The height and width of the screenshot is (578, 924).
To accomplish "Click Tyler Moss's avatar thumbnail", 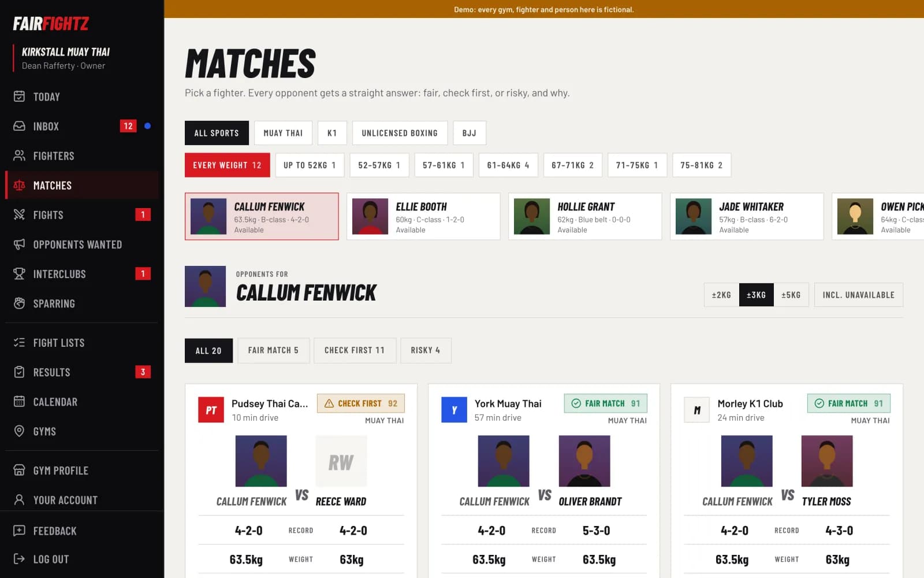I will 827,461.
